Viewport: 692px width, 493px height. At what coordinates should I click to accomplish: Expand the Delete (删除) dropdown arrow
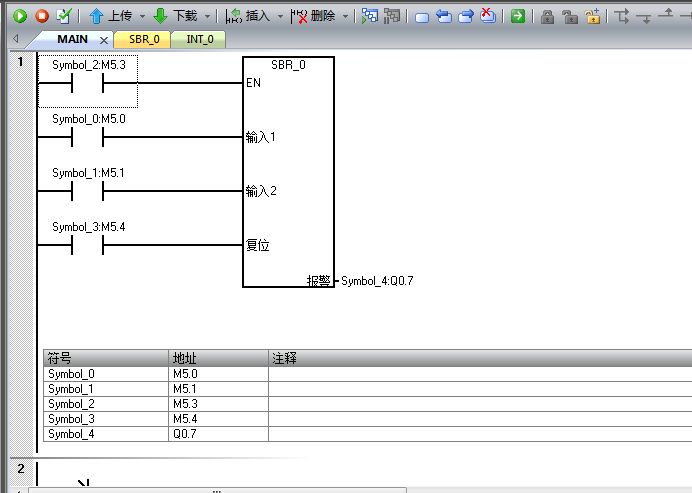tap(346, 17)
